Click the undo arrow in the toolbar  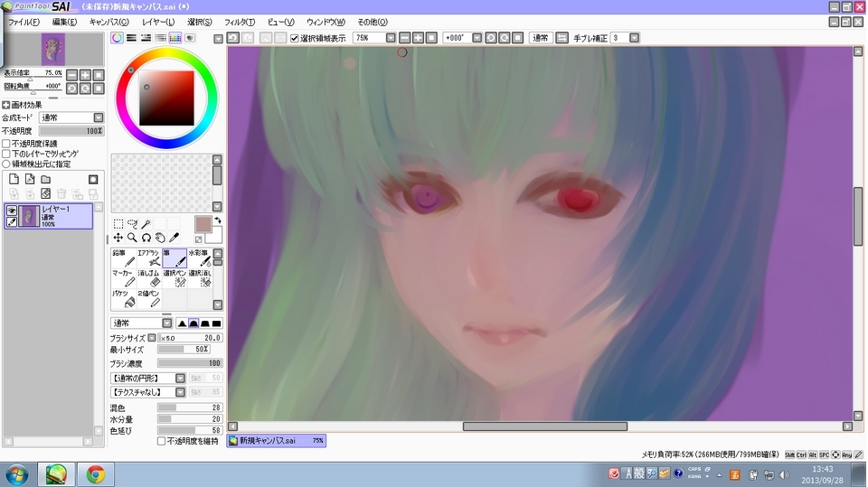(x=233, y=38)
